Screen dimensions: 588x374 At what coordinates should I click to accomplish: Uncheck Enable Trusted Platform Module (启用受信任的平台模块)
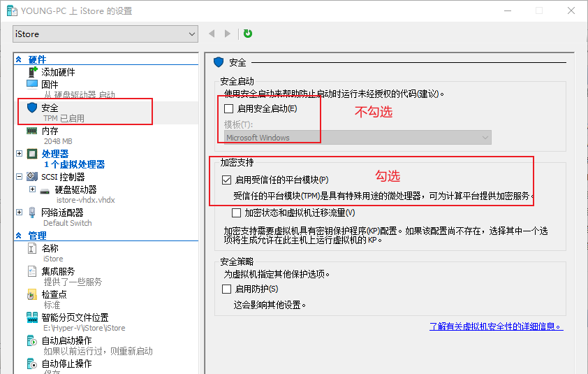point(226,180)
